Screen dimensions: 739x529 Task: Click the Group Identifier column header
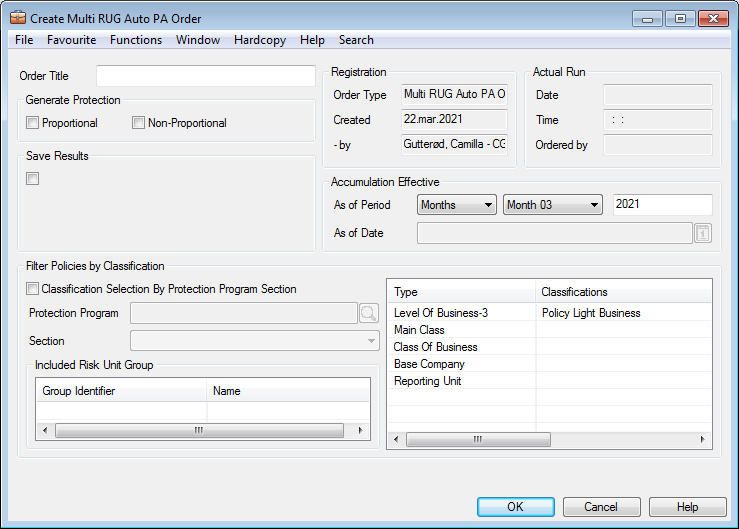click(x=122, y=391)
